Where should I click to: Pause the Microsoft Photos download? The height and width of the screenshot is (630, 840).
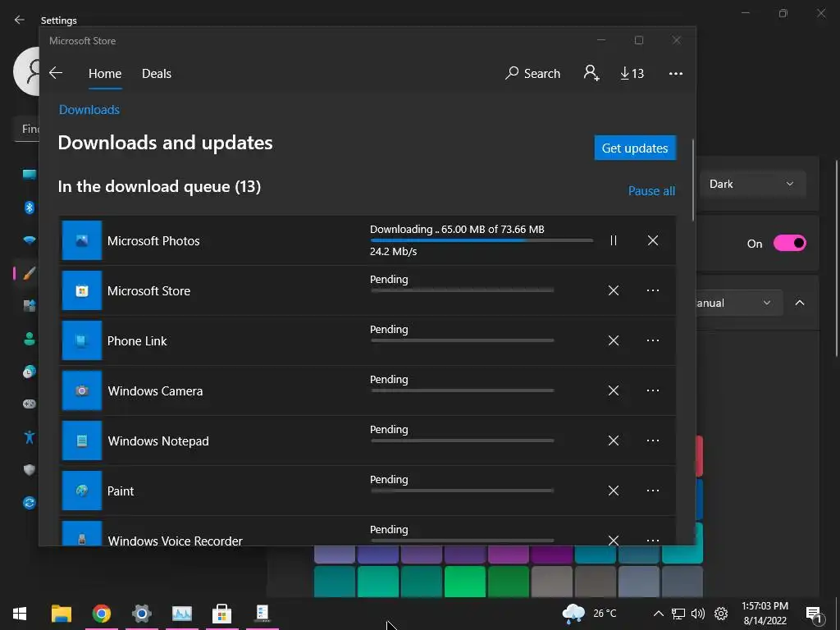coord(614,240)
